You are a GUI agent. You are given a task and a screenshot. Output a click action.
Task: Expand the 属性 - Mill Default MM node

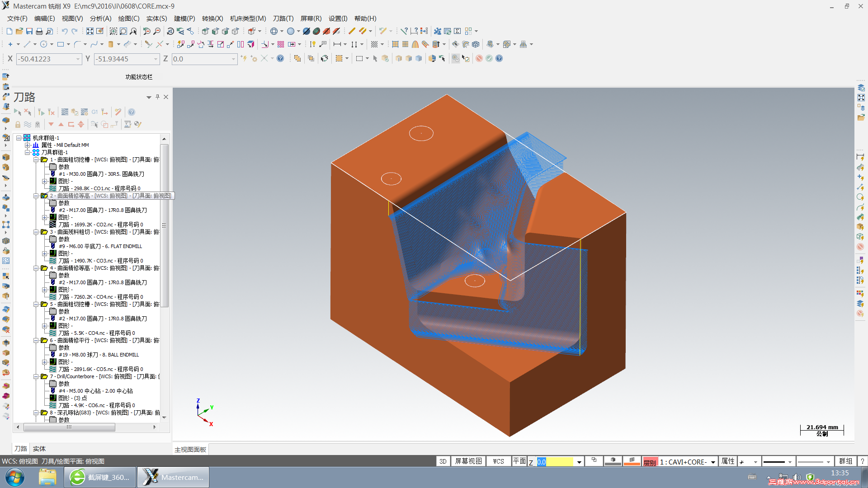28,145
